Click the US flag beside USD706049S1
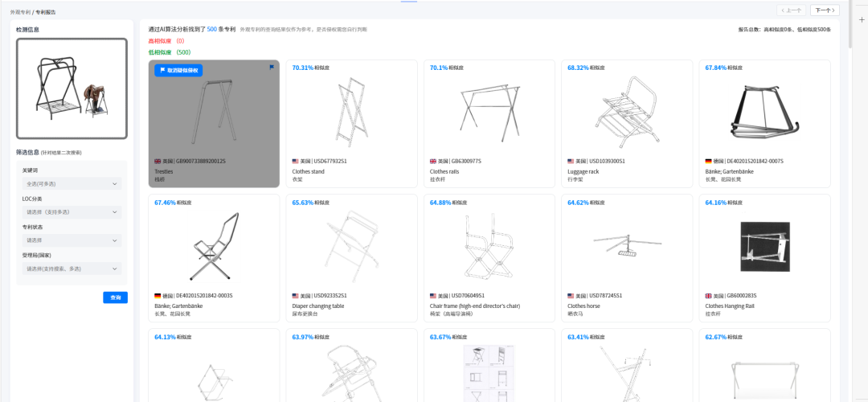Screen dimensions: 868x402 [x=433, y=296]
